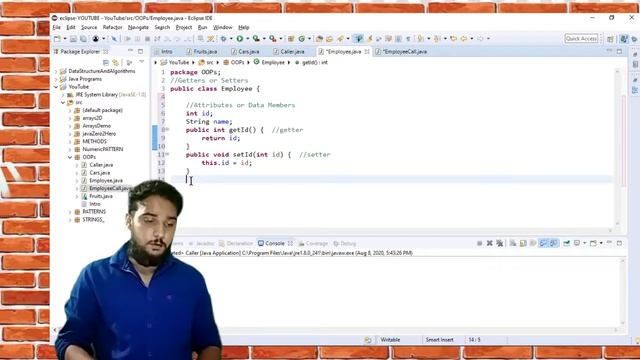The width and height of the screenshot is (640, 360).
Task: Click the Coverage launch toolbar icon
Action: (256, 38)
